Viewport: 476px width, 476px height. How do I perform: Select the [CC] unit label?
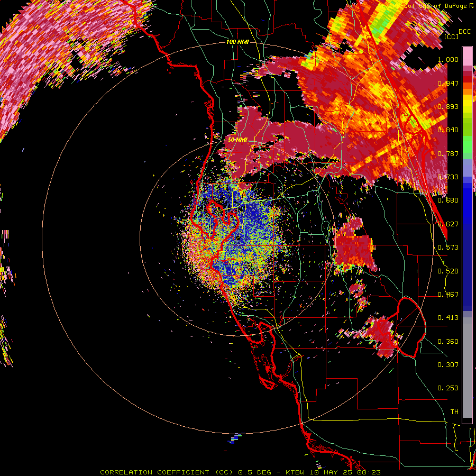point(452,36)
